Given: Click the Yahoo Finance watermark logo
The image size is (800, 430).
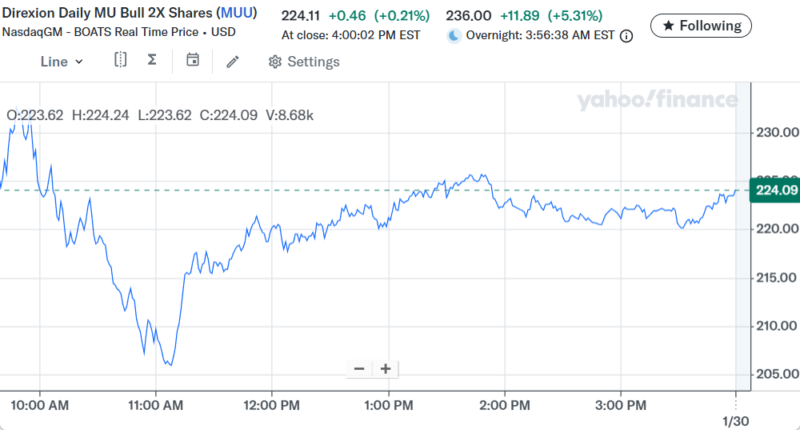Looking at the screenshot, I should 656,99.
